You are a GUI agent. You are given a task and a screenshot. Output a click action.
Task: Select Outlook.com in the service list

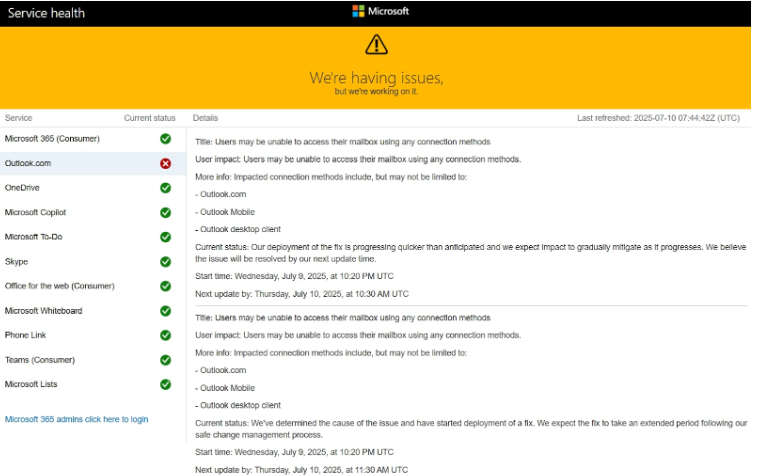point(27,163)
